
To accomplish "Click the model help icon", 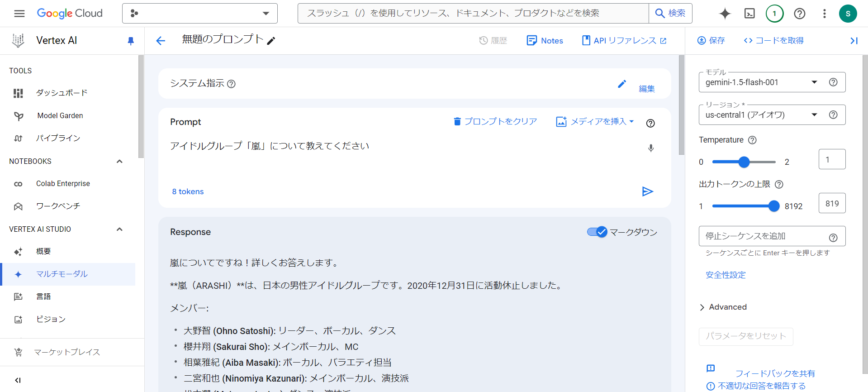I will [x=833, y=82].
